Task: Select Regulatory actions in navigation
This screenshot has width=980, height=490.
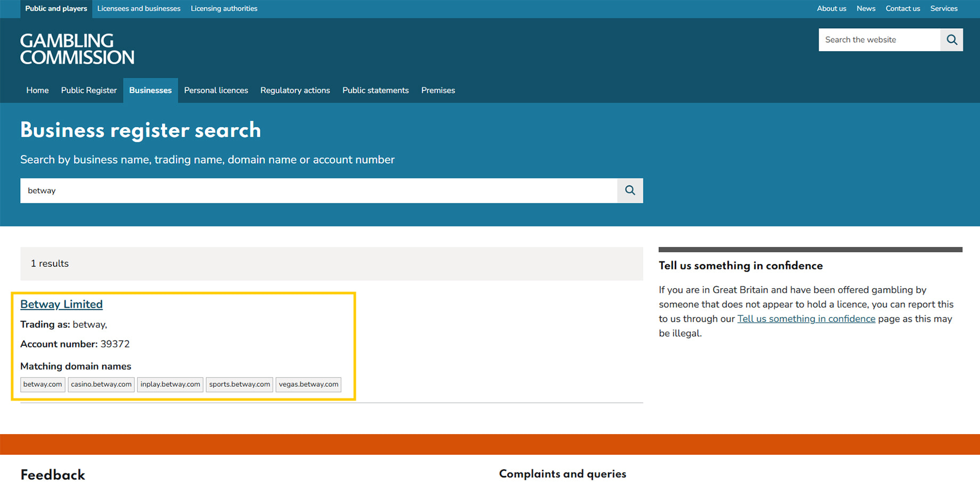Action: [x=295, y=91]
